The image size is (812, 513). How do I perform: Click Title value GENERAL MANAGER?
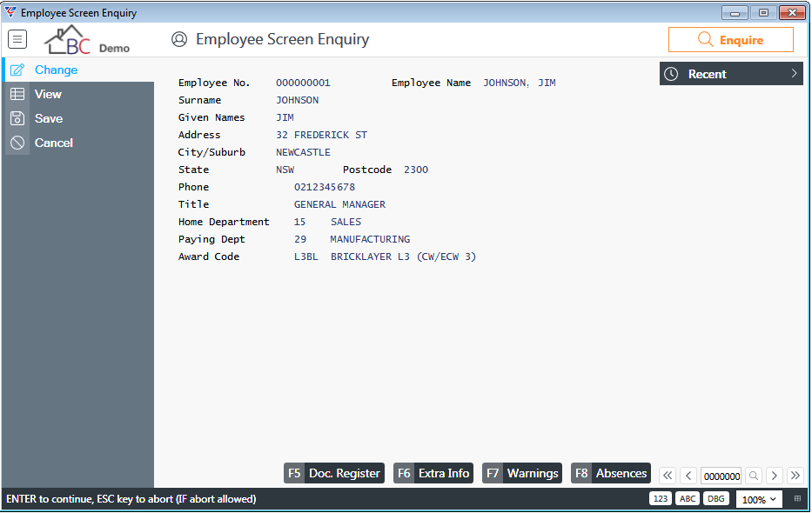click(339, 205)
